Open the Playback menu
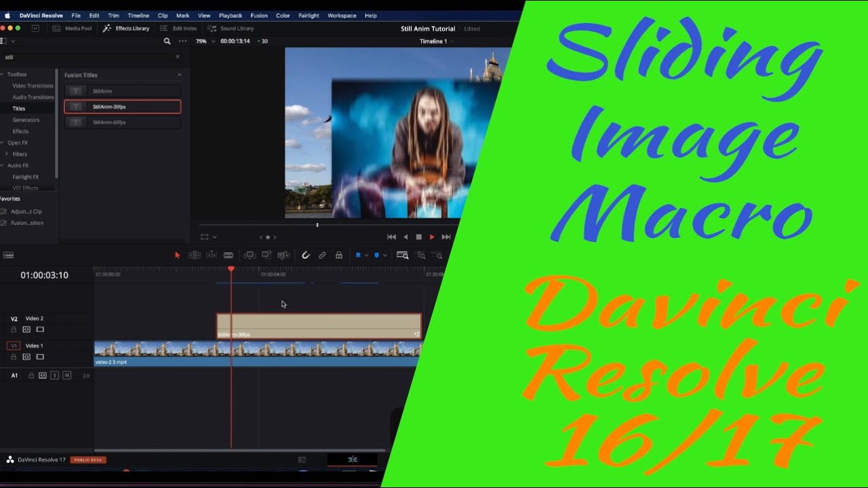This screenshot has width=868, height=488. pos(231,16)
